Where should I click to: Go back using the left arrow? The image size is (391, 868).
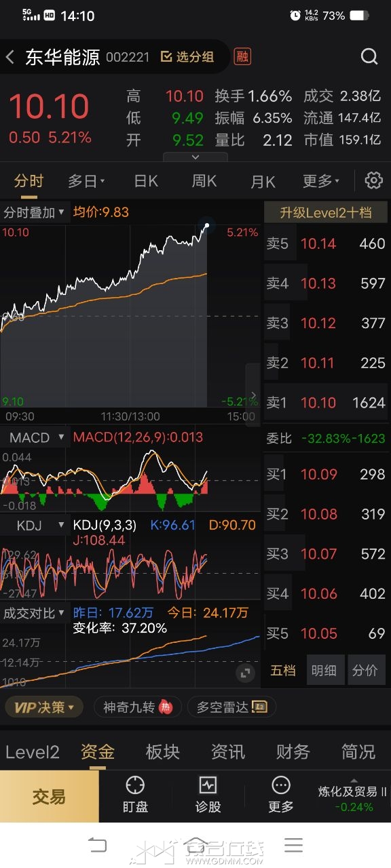[x=10, y=57]
